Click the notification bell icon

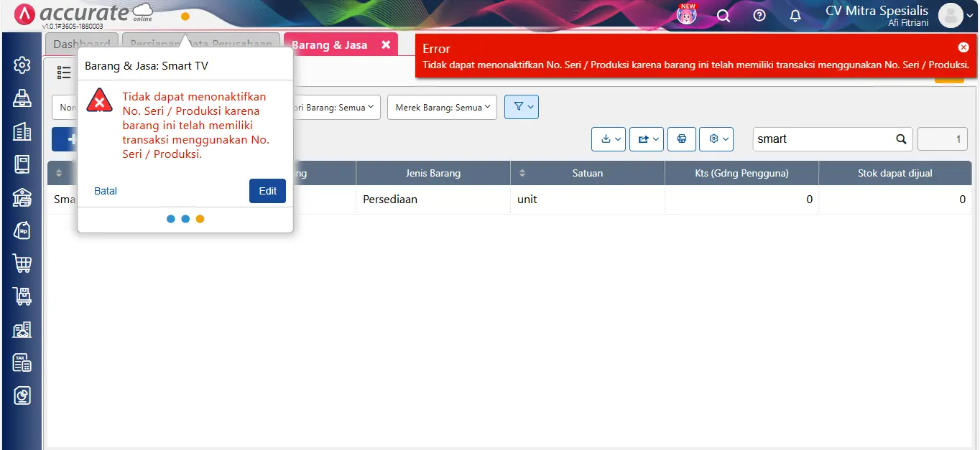click(x=795, y=15)
